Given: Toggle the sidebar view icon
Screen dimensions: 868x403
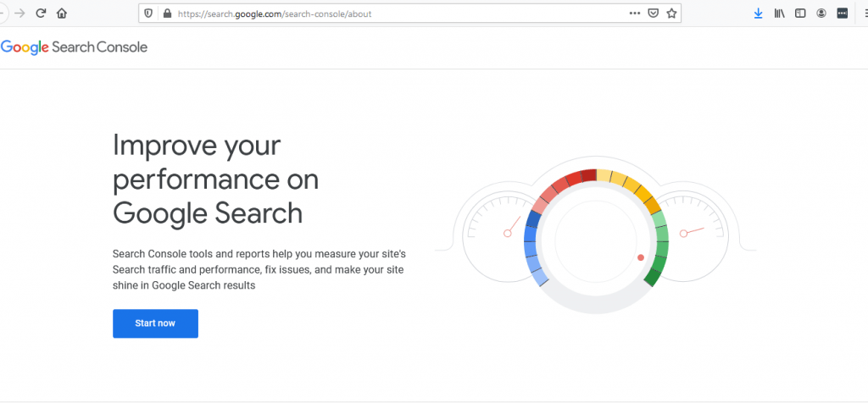Looking at the screenshot, I should [x=800, y=14].
